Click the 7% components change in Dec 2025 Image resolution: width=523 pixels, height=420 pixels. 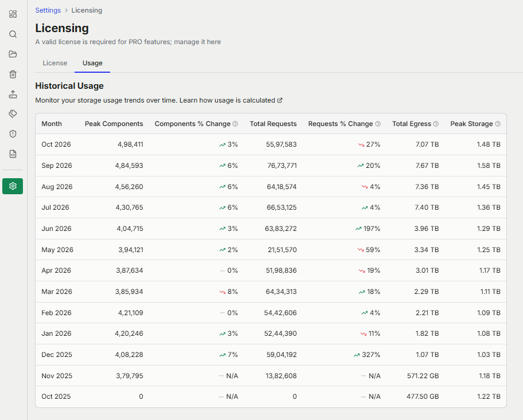pos(228,355)
